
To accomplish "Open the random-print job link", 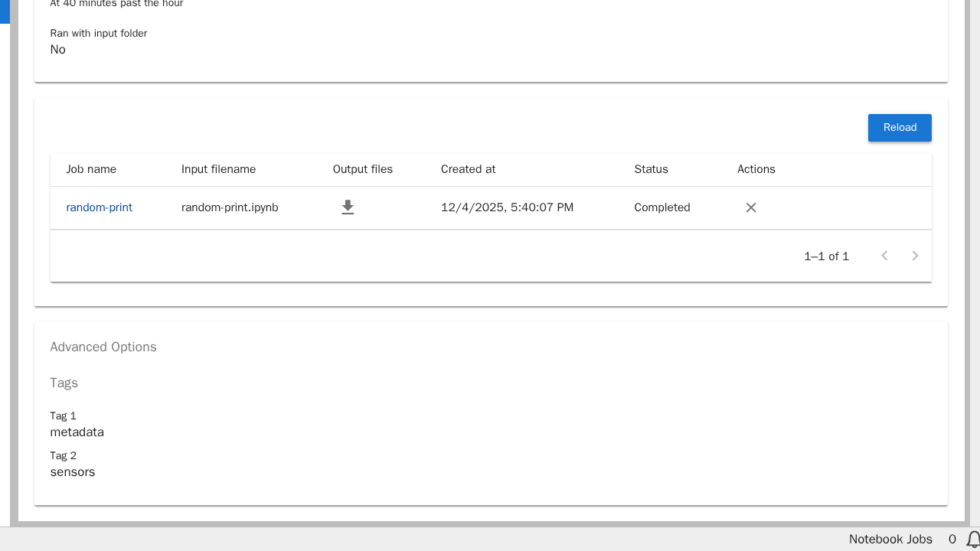I will (99, 207).
